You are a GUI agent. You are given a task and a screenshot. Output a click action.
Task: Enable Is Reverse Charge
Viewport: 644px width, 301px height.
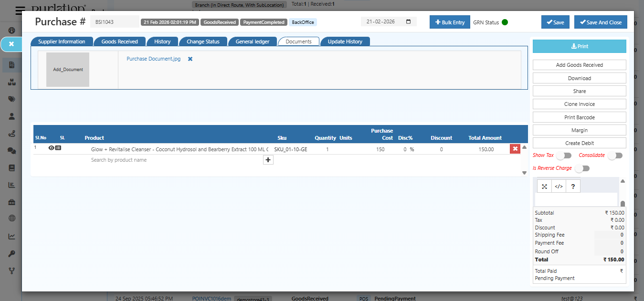tap(582, 168)
